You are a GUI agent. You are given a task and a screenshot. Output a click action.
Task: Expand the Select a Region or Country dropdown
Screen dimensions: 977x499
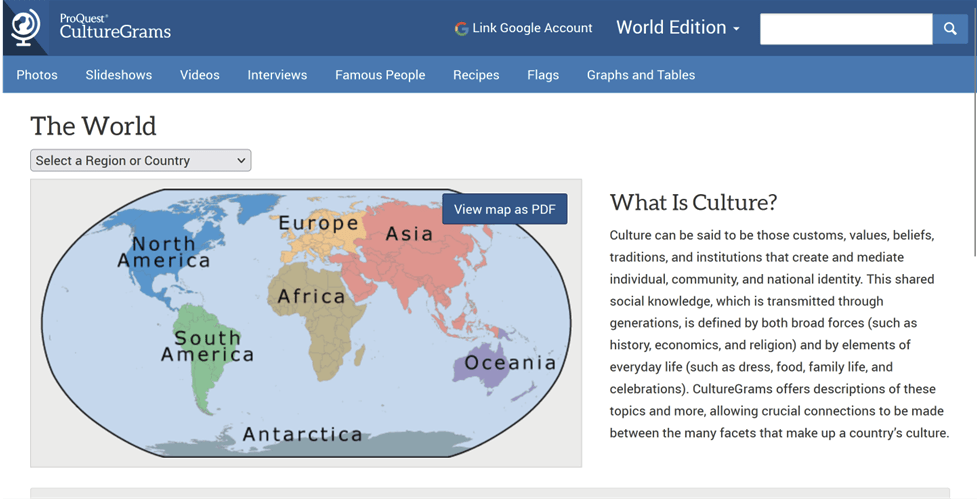(x=140, y=160)
